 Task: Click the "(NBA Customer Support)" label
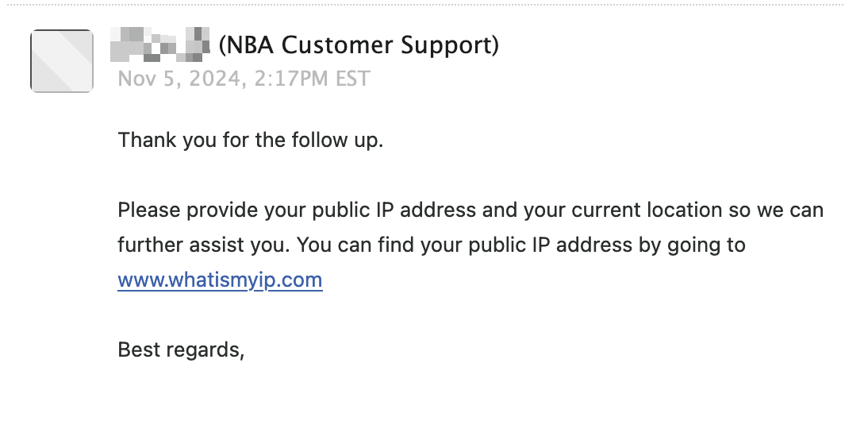coord(359,44)
